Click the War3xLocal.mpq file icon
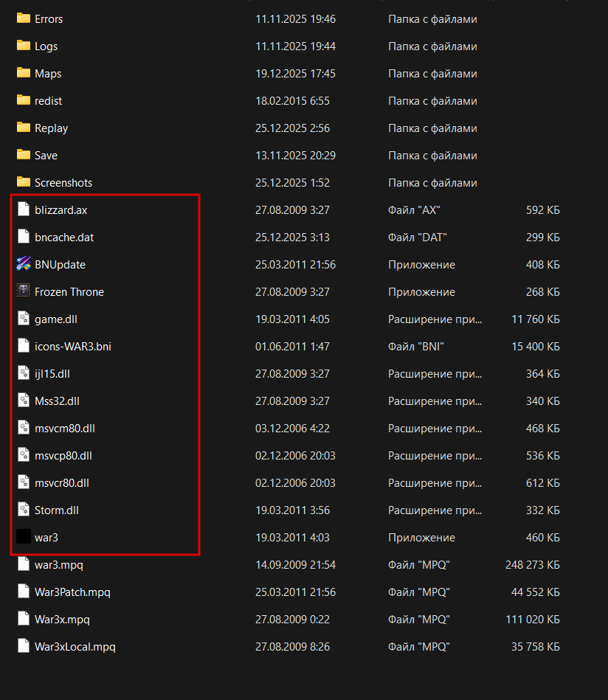This screenshot has width=608, height=700. (23, 645)
